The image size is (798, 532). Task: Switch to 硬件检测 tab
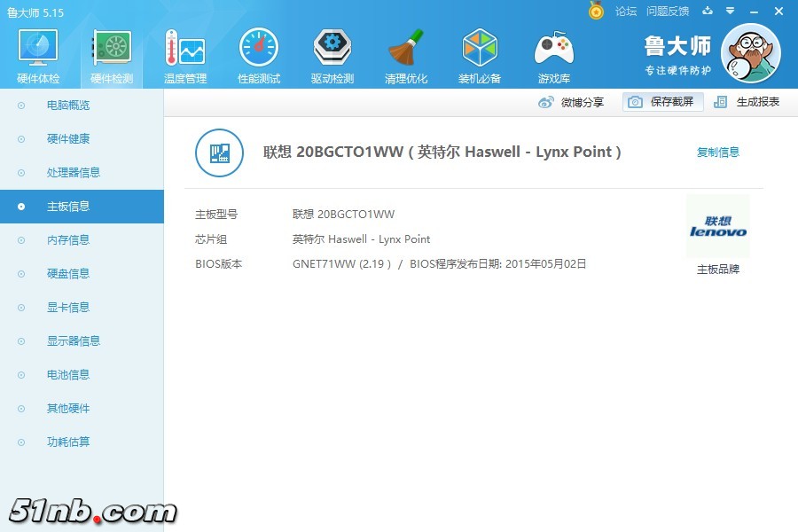tap(112, 55)
